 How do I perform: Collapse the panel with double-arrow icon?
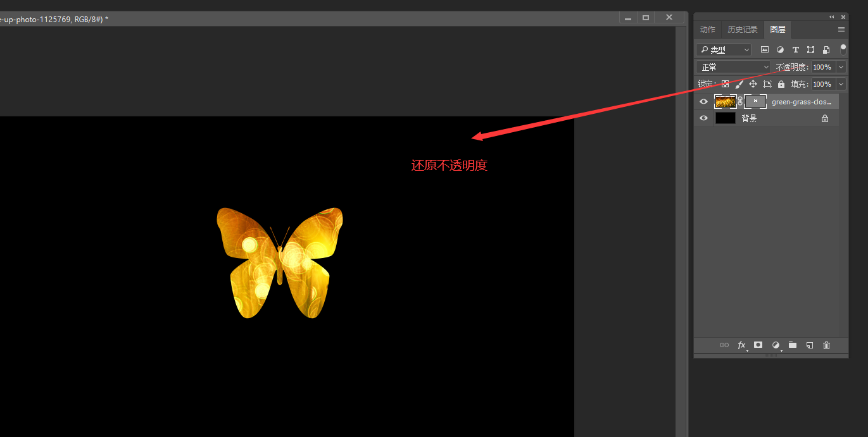coord(832,17)
